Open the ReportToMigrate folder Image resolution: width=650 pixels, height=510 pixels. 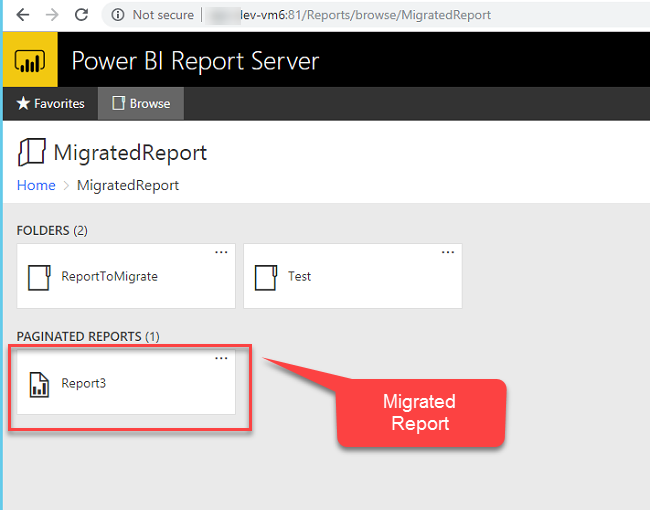tap(126, 276)
